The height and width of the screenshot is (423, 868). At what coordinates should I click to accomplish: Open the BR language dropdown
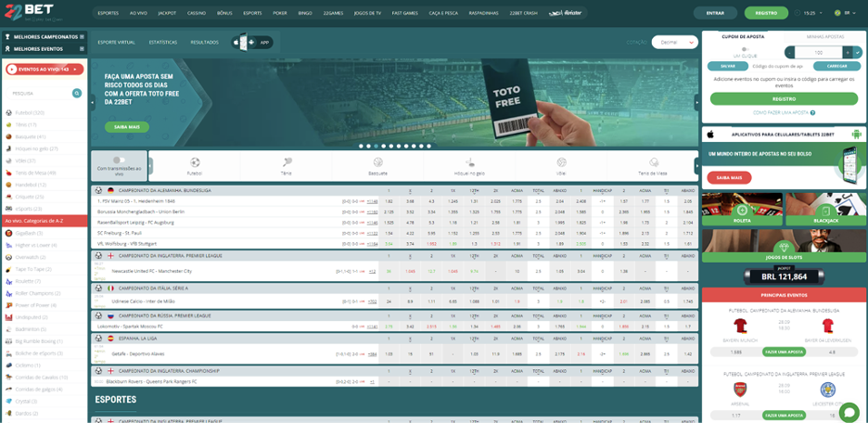click(847, 13)
